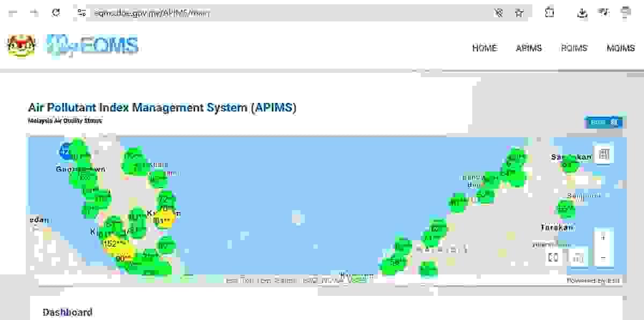Select the yellow marker showing 152
The width and height of the screenshot is (644, 320).
114,243
